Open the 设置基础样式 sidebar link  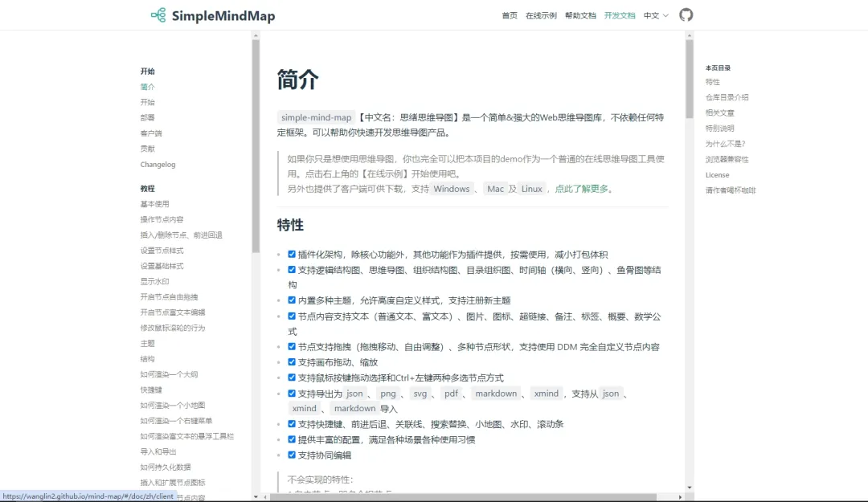(x=162, y=266)
